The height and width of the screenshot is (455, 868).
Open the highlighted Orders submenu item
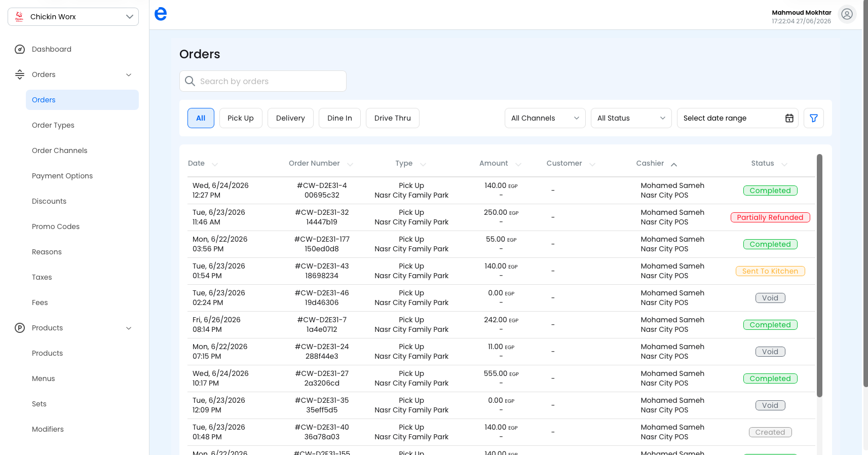[82, 100]
